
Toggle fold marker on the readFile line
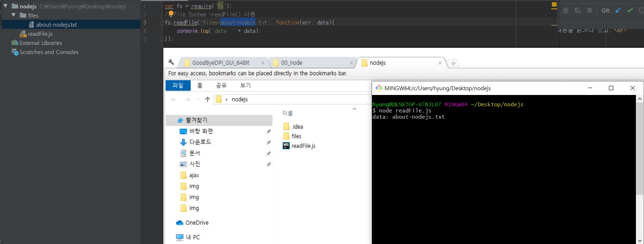(x=162, y=23)
